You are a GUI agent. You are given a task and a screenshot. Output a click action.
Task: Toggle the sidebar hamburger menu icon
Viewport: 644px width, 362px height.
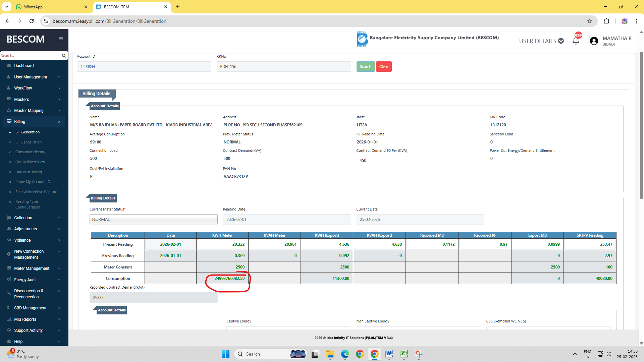61,39
